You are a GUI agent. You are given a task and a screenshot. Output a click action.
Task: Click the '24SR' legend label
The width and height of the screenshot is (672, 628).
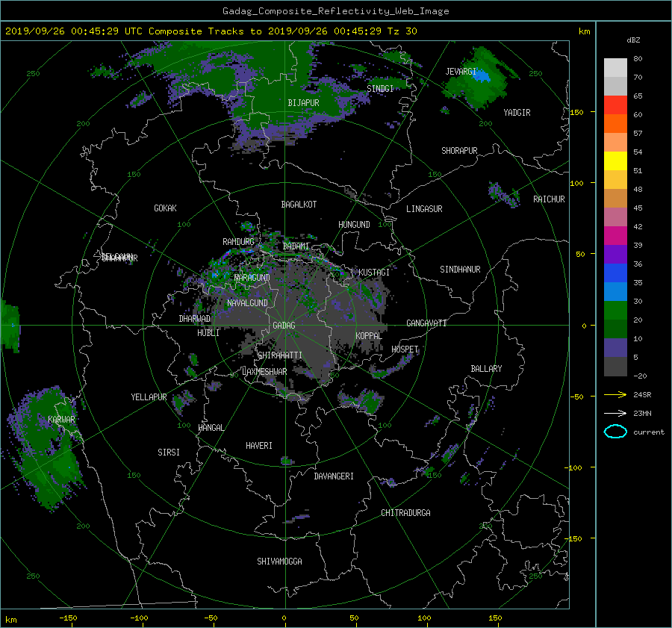tap(642, 395)
